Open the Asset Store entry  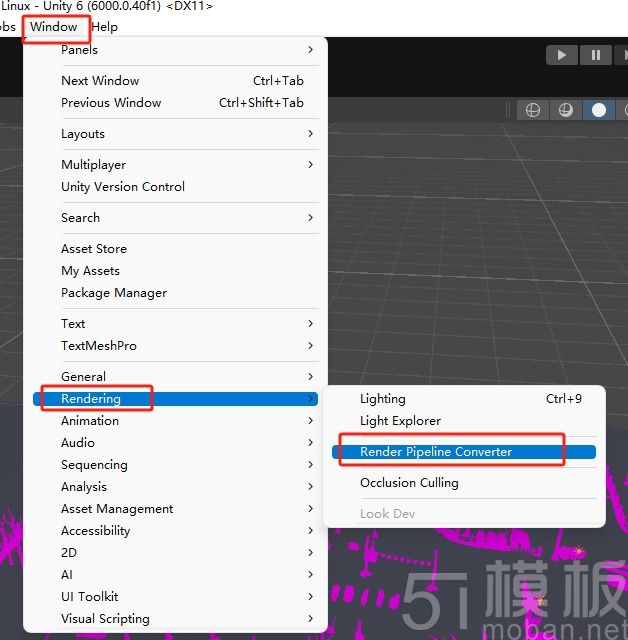coord(175,249)
